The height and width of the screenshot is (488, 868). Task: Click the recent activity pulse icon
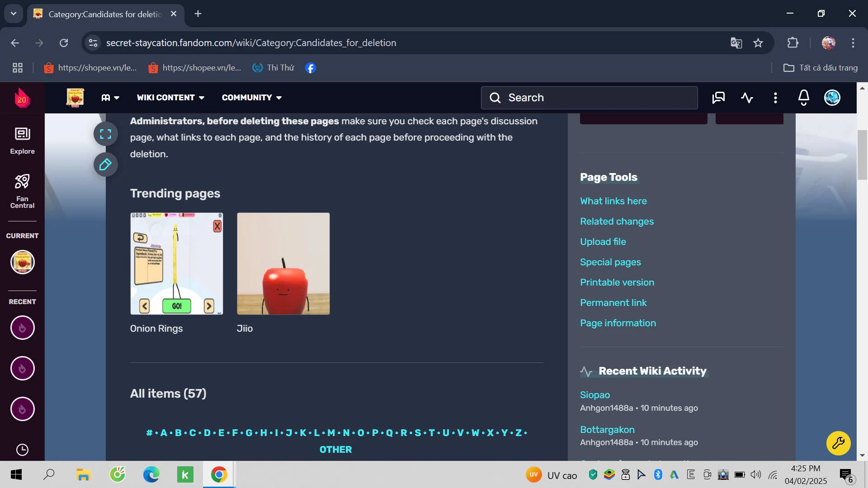click(747, 98)
